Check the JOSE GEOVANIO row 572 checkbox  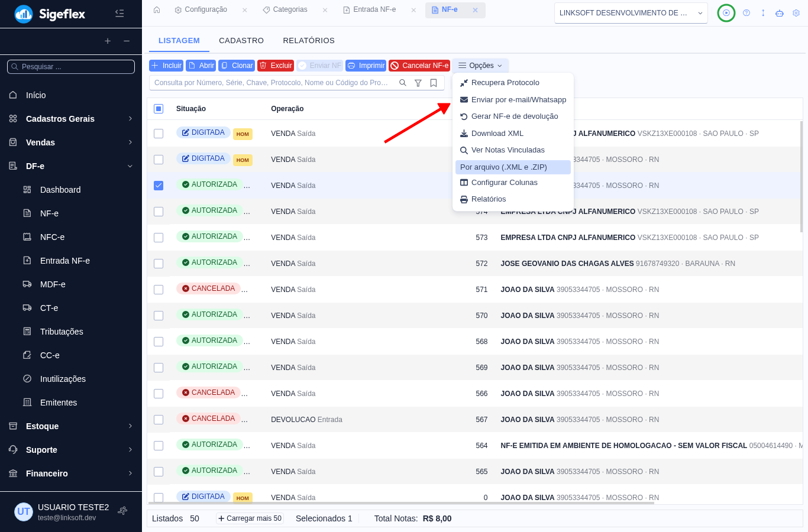(x=159, y=264)
